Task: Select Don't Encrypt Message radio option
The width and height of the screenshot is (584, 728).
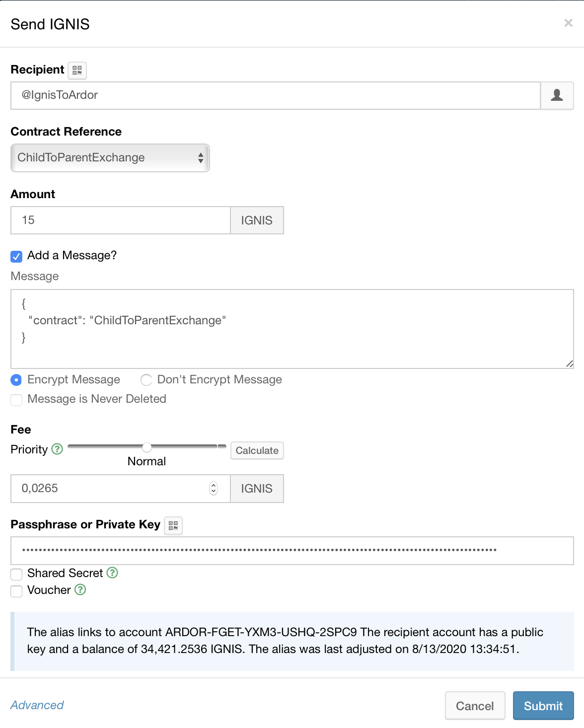Action: coord(146,380)
